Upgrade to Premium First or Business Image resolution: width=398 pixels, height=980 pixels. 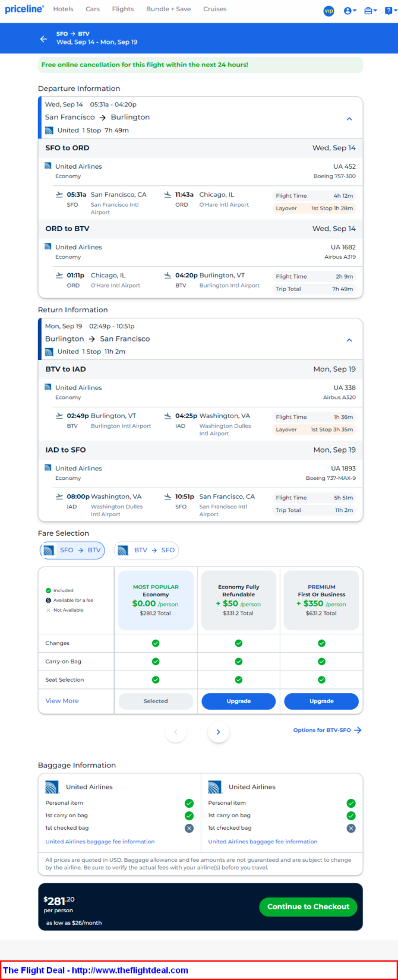321,701
